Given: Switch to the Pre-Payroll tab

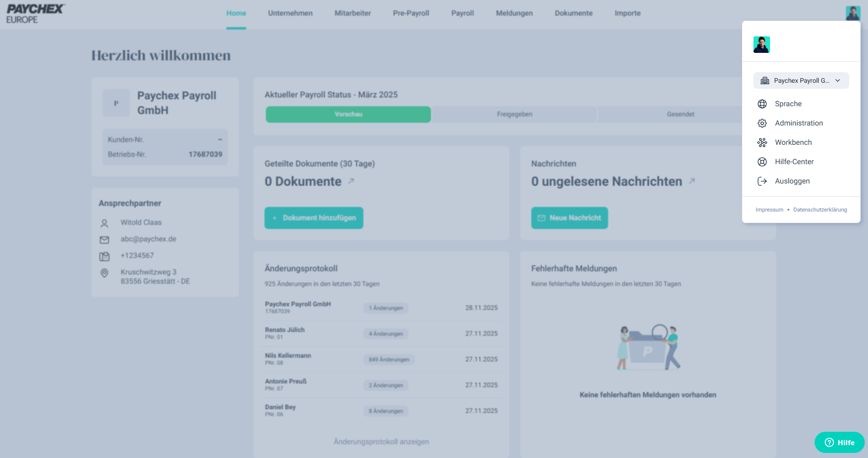Looking at the screenshot, I should (411, 13).
